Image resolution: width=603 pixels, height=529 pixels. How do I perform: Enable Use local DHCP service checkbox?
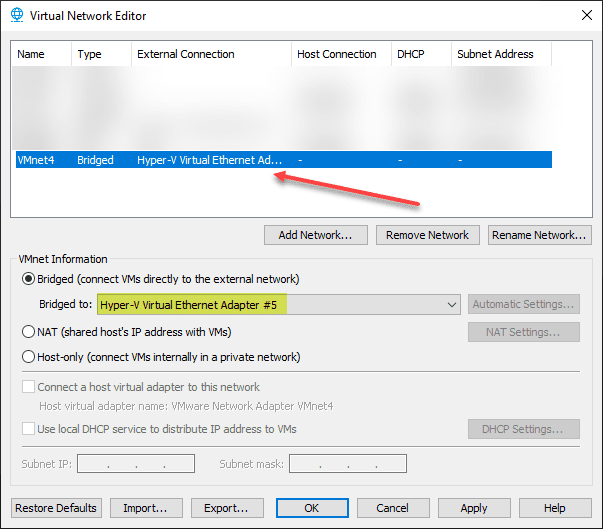click(28, 429)
